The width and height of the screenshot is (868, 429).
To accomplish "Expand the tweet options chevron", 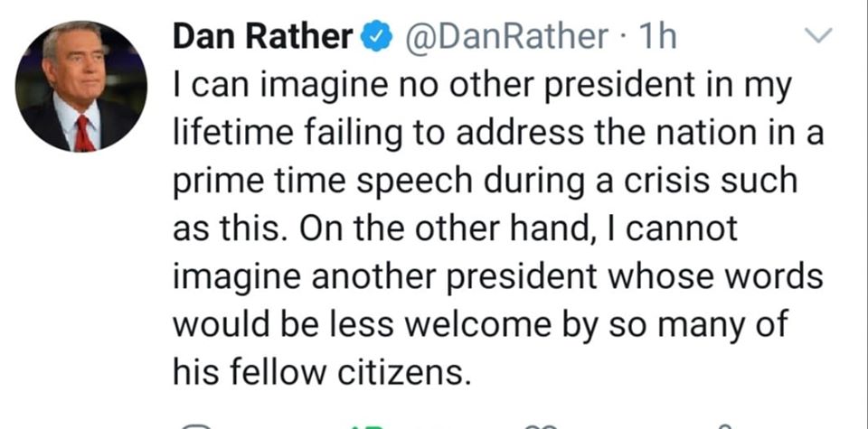I will tap(817, 37).
